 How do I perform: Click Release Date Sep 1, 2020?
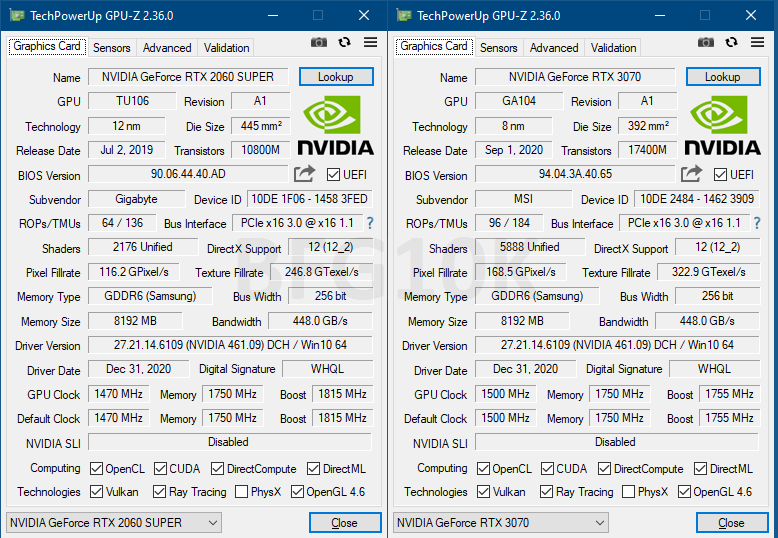tap(514, 150)
